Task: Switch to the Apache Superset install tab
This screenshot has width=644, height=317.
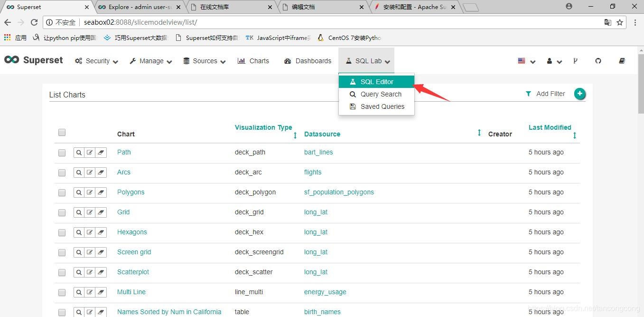Action: coord(415,7)
